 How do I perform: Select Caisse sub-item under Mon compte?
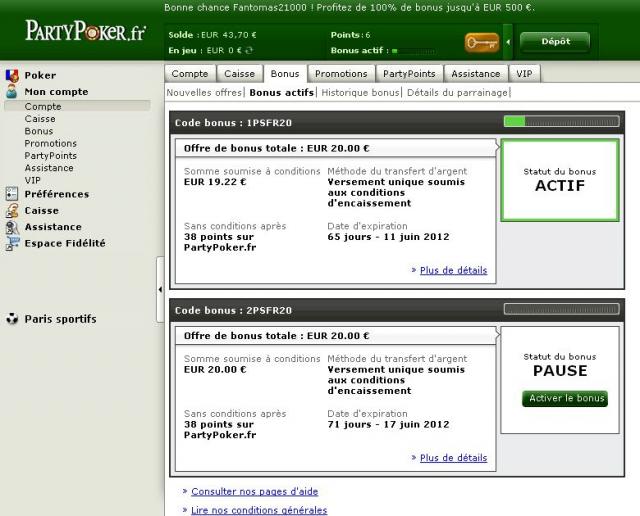[x=40, y=119]
